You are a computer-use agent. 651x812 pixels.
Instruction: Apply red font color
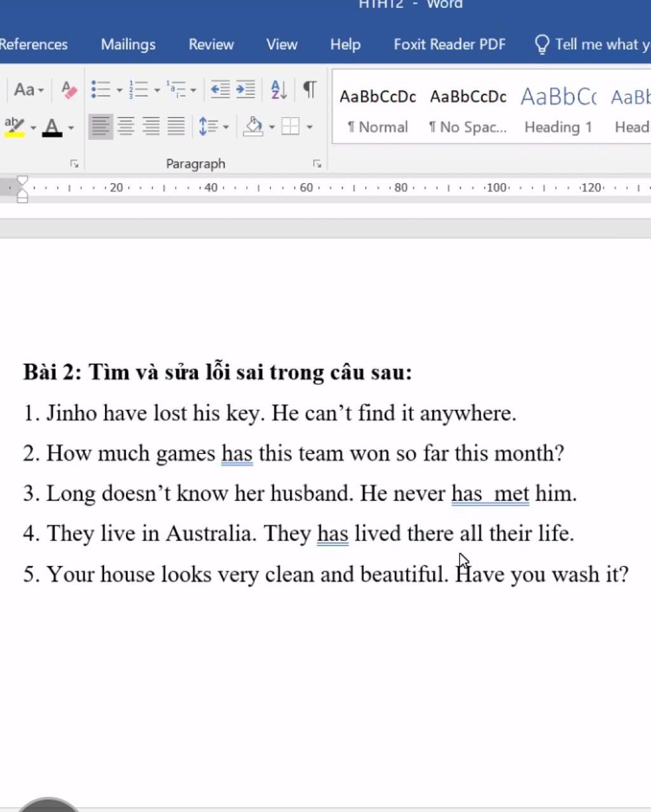point(52,127)
